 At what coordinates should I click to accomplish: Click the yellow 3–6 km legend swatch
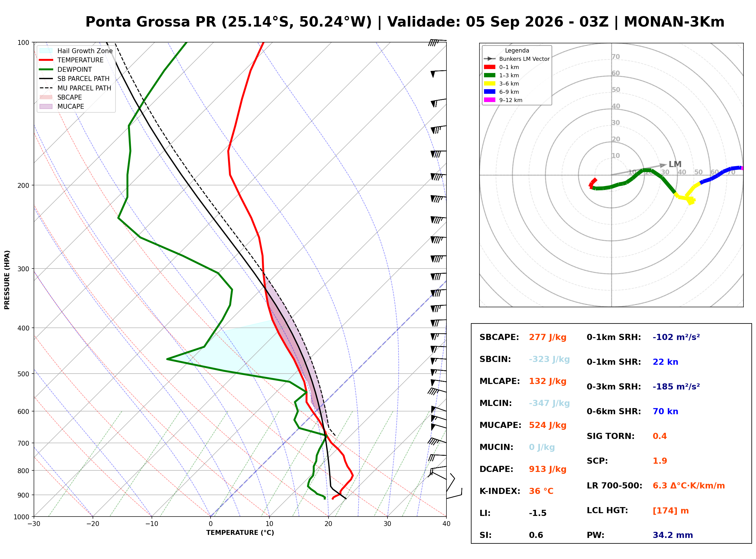[x=489, y=84]
